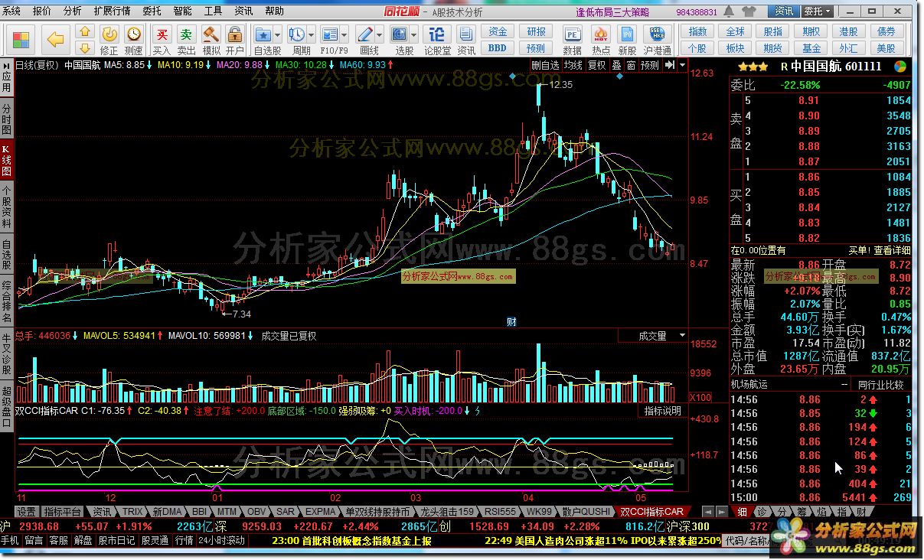Switch to the TRIX indicator tab
This screenshot has width=924, height=560.
tap(132, 511)
